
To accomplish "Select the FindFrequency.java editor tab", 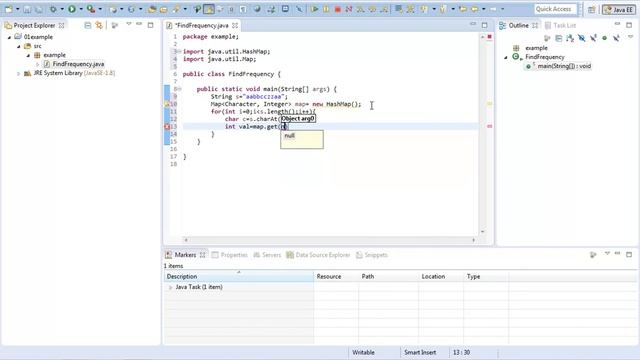I will (x=202, y=25).
